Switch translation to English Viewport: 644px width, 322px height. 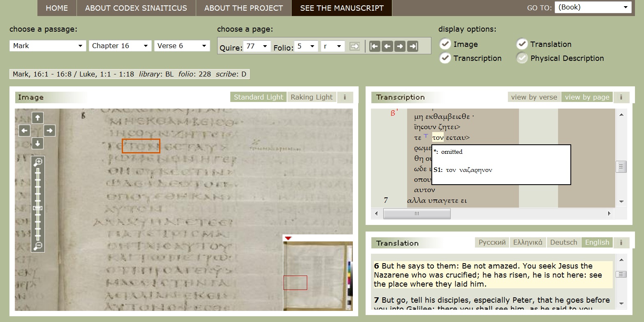[x=597, y=243]
